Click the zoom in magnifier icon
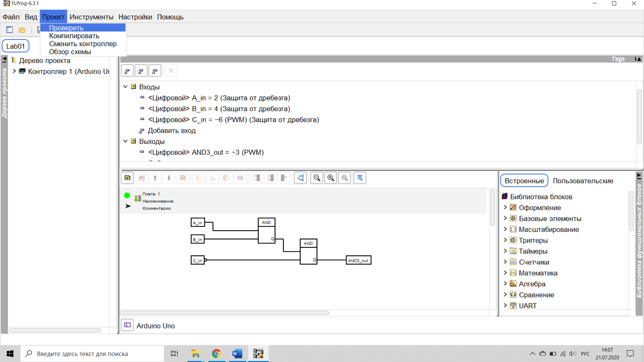 (331, 178)
